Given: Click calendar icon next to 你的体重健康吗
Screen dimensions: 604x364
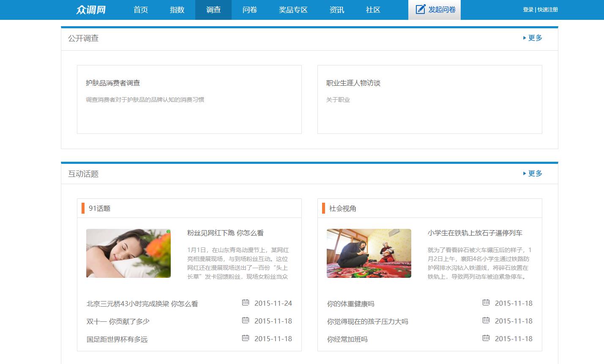Looking at the screenshot, I should click(x=486, y=302).
